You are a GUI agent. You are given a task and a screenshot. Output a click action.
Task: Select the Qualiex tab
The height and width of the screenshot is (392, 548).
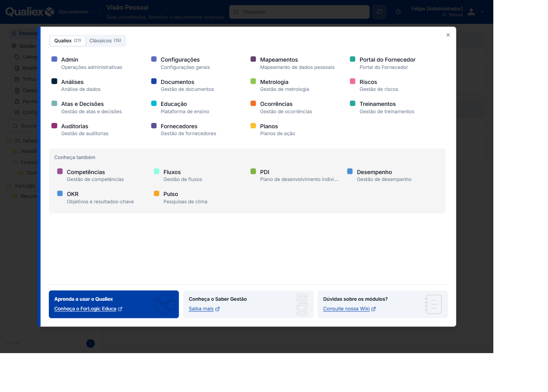coord(68,41)
